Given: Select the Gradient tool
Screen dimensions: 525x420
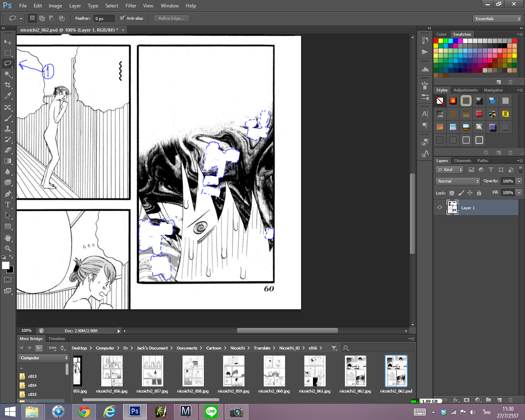Looking at the screenshot, I should pyautogui.click(x=8, y=161).
